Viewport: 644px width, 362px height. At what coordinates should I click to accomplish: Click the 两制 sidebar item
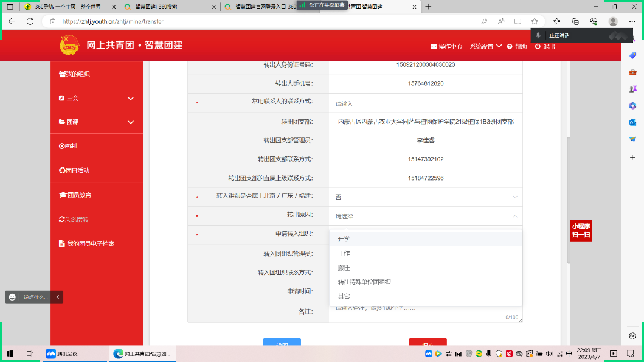click(71, 146)
